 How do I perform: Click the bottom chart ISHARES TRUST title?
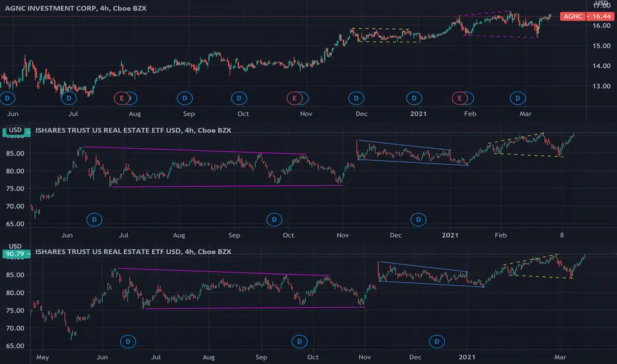coord(133,252)
